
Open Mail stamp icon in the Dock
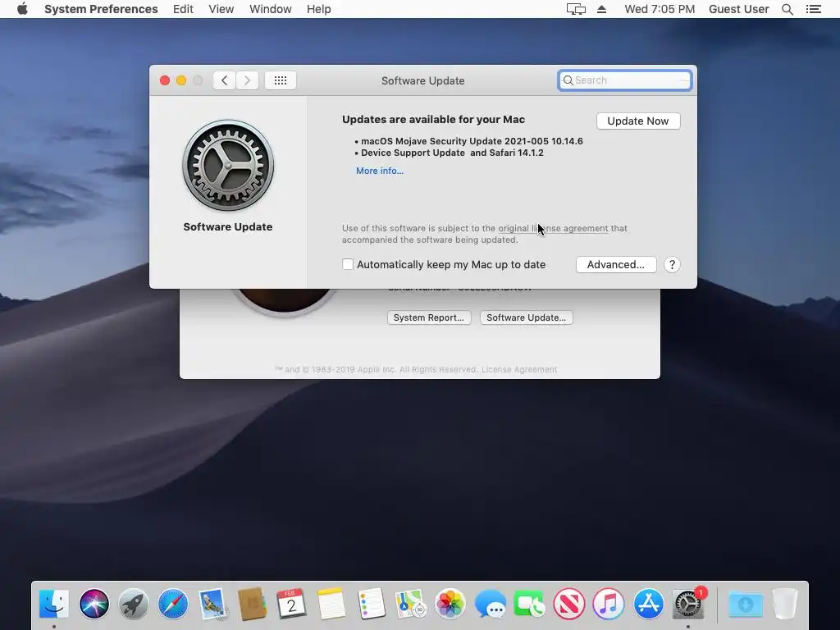coord(212,604)
